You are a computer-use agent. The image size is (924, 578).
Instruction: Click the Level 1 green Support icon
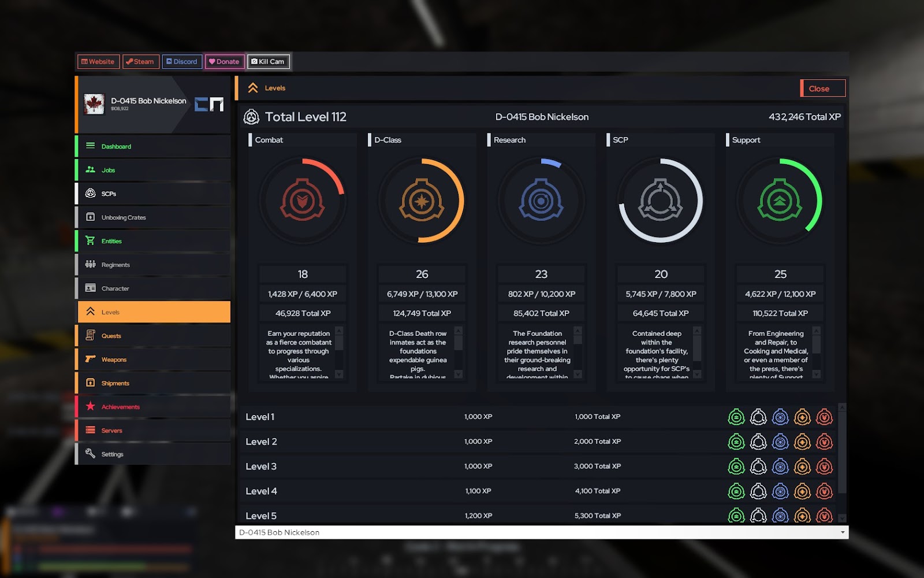coord(736,417)
